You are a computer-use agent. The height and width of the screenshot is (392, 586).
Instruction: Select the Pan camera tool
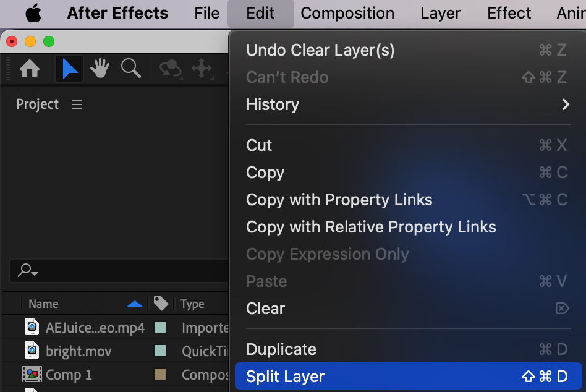tap(202, 69)
